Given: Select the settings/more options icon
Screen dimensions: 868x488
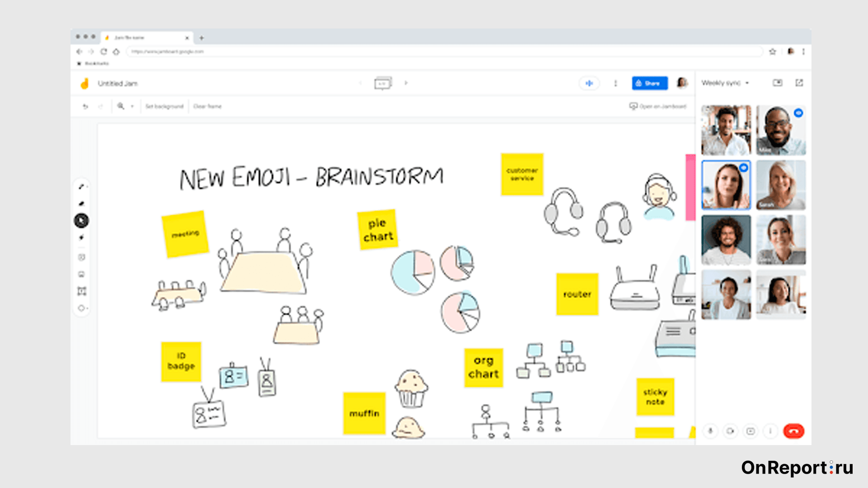Looking at the screenshot, I should [x=616, y=83].
